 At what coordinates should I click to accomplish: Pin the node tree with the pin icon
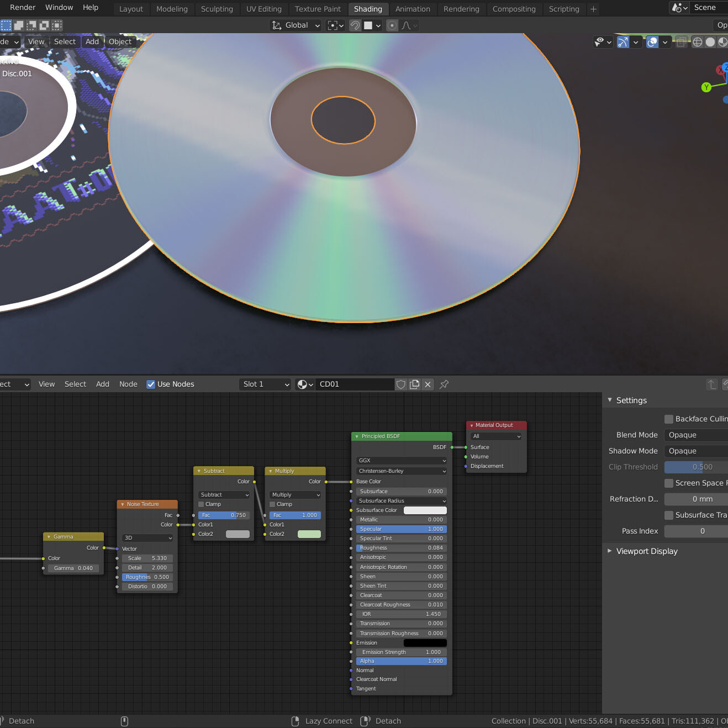444,384
